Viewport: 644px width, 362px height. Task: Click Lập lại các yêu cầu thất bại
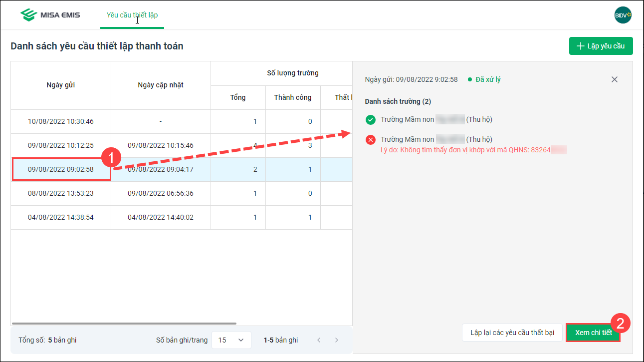[x=512, y=333]
